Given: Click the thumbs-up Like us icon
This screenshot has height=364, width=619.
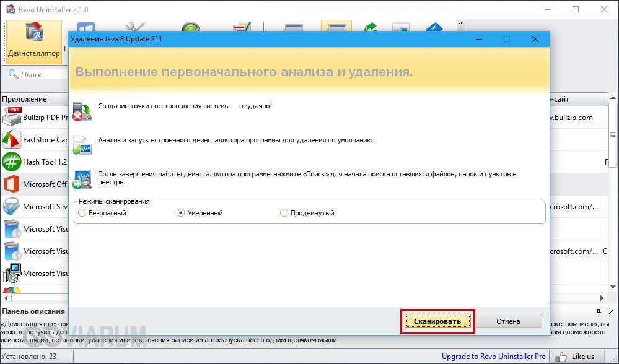Looking at the screenshot, I should tap(562, 357).
